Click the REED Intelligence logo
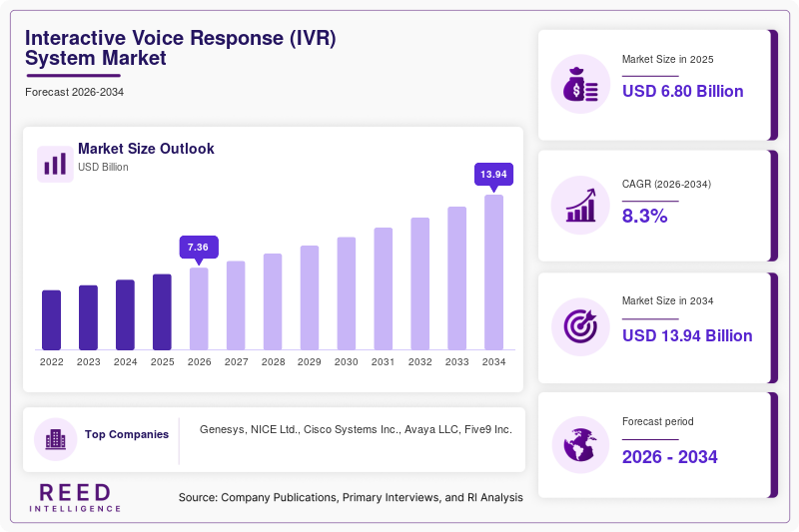 click(75, 497)
